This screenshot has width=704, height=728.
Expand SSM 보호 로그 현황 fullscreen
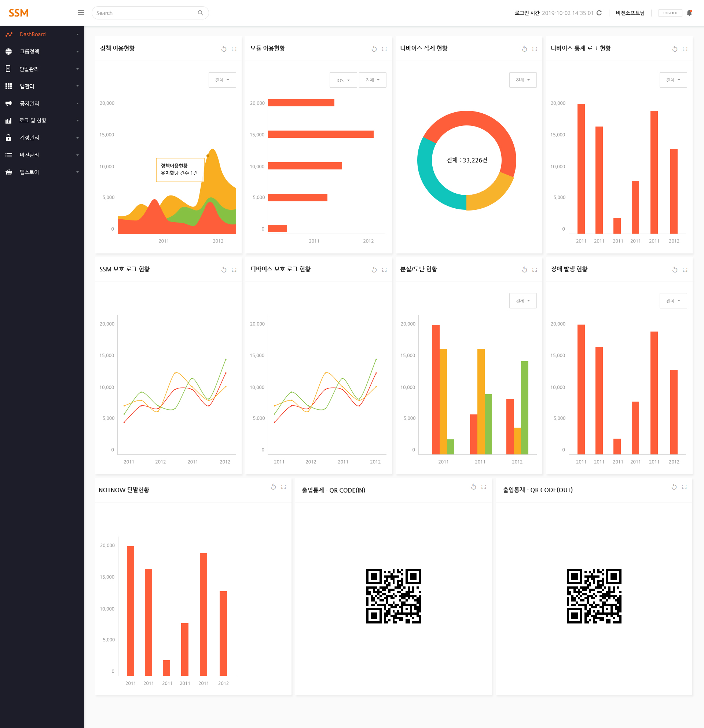pos(234,270)
